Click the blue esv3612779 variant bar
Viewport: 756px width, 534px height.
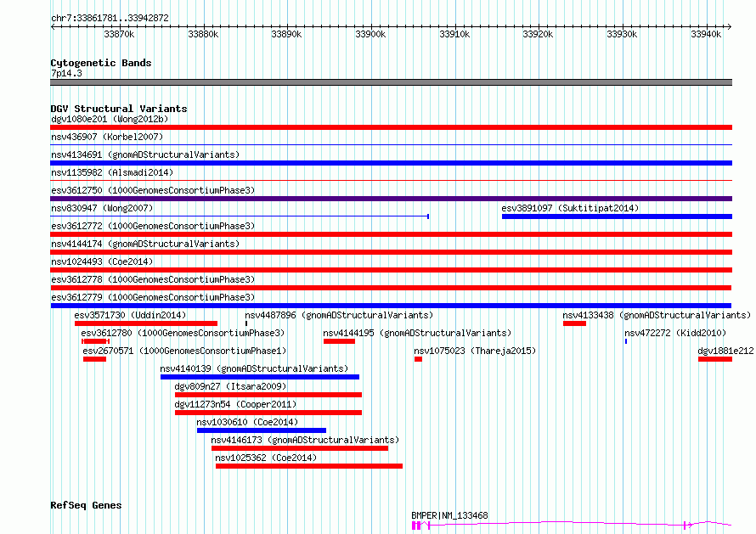[391, 306]
